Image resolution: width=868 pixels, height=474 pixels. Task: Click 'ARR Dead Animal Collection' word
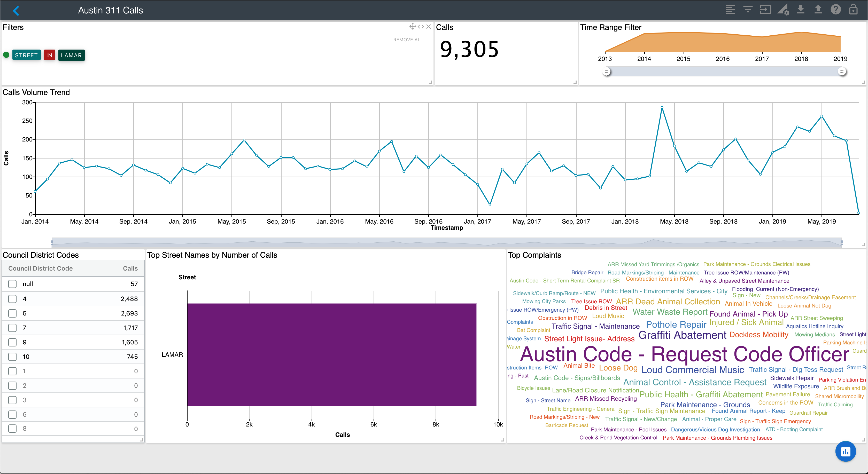[668, 302]
